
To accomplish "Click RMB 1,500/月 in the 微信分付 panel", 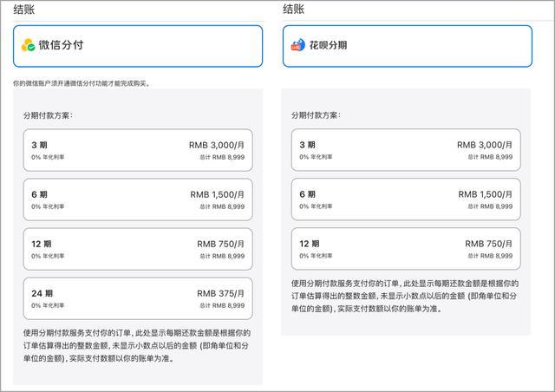I will click(x=218, y=195).
